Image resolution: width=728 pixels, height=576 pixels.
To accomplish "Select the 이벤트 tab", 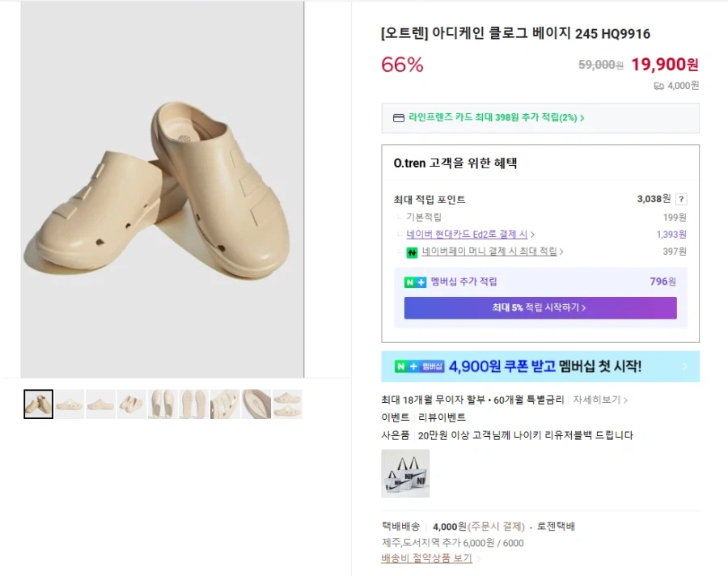I will point(396,417).
